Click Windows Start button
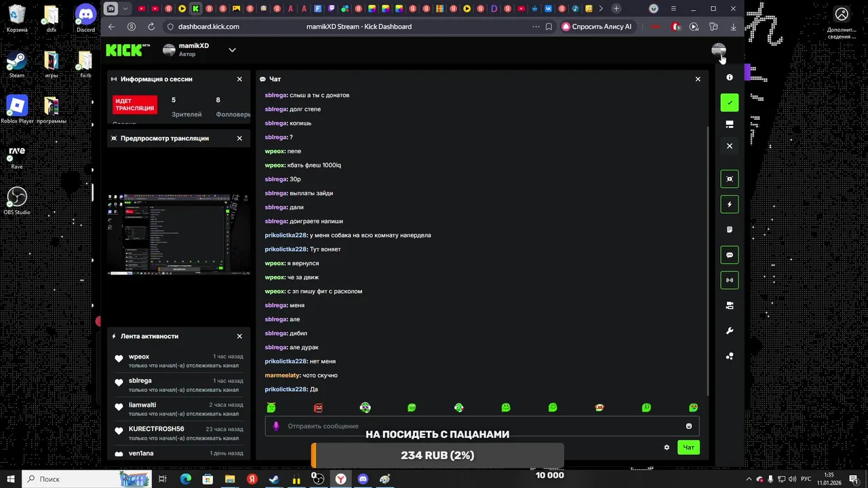 [11, 479]
